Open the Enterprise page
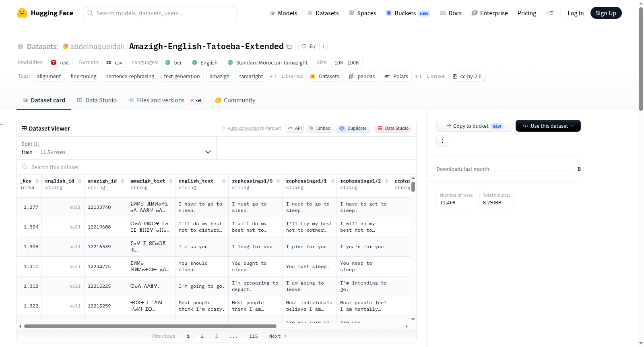 489,13
